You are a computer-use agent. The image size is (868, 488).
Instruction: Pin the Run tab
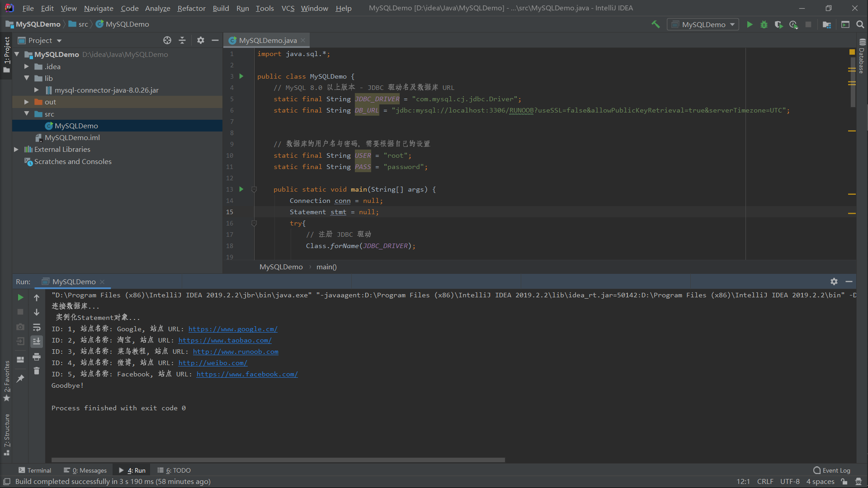tap(20, 378)
